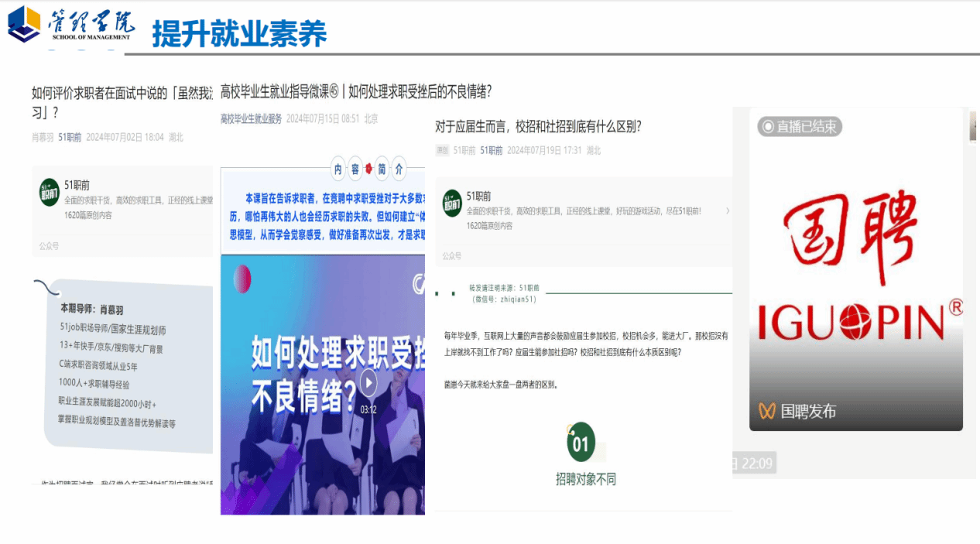Open the 高校毕业生就业服务 account link
The height and width of the screenshot is (544, 980).
click(x=251, y=119)
